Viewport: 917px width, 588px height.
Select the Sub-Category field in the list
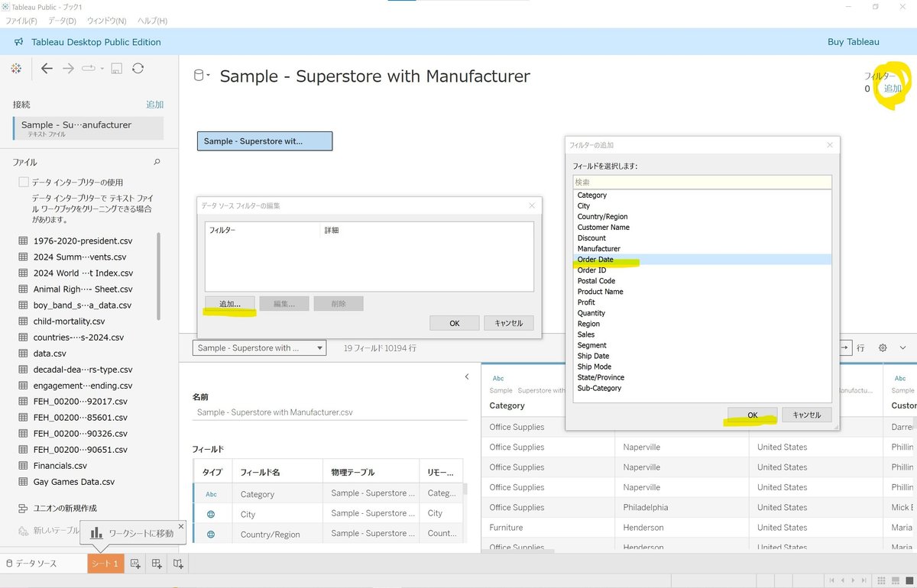coord(702,388)
